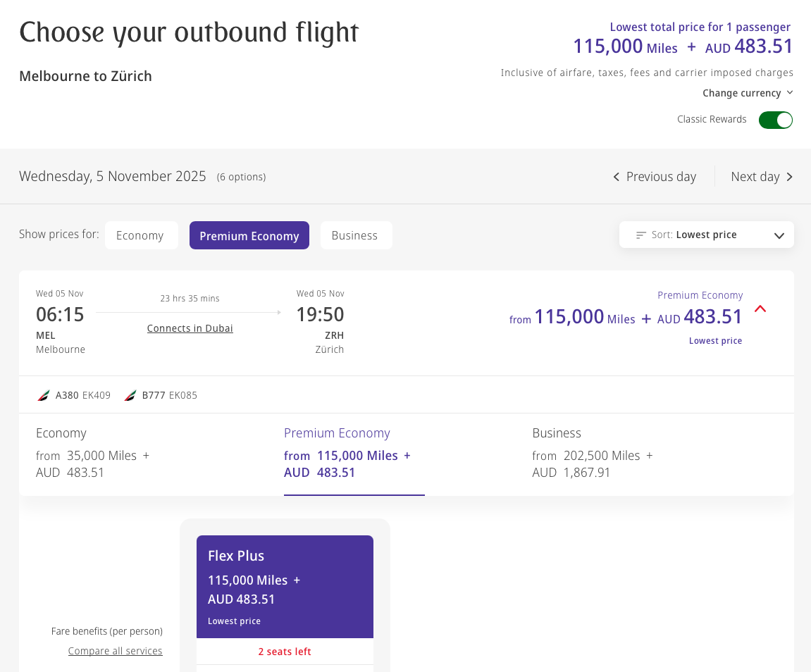The image size is (811, 672).
Task: Toggle the Classic Rewards switch
Action: click(775, 120)
